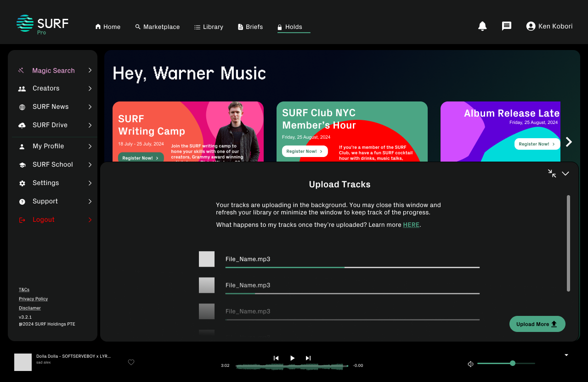Play the current track
The image size is (588, 382).
(293, 358)
